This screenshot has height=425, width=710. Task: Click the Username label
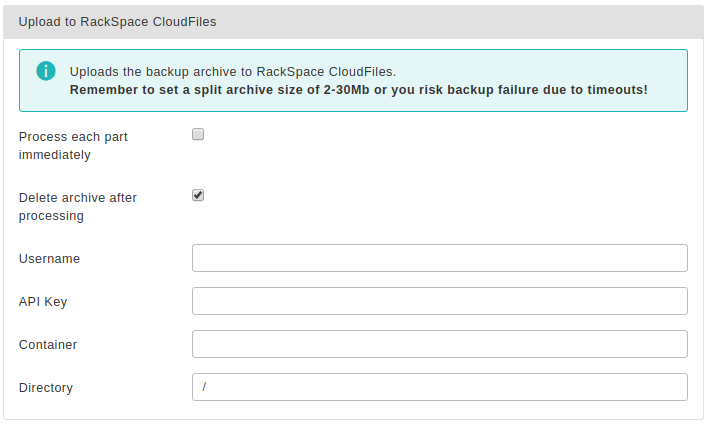point(49,258)
